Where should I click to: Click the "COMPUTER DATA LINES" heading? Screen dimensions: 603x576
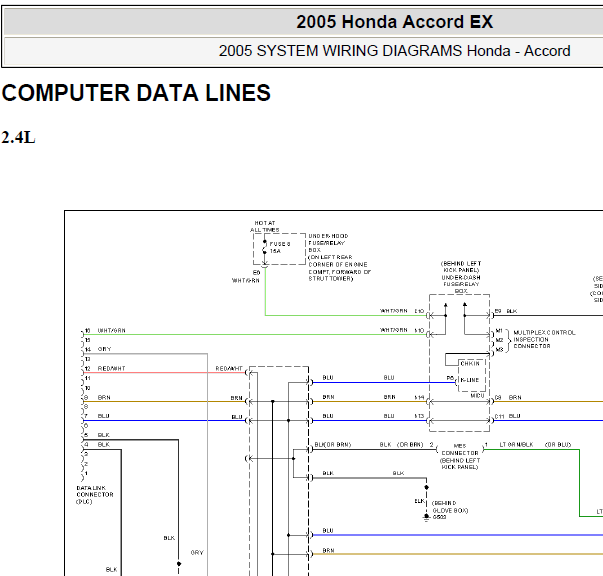click(136, 93)
